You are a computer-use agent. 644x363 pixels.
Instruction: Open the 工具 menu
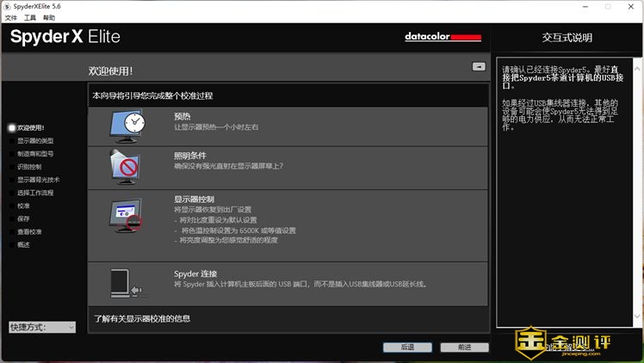[30, 17]
